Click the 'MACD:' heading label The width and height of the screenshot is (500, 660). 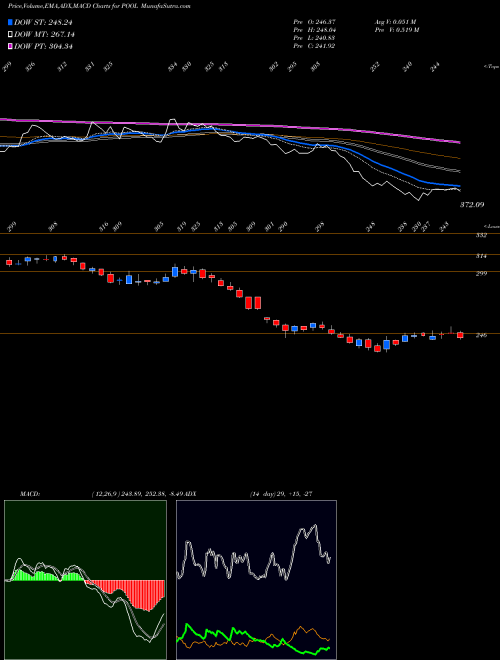(30, 494)
